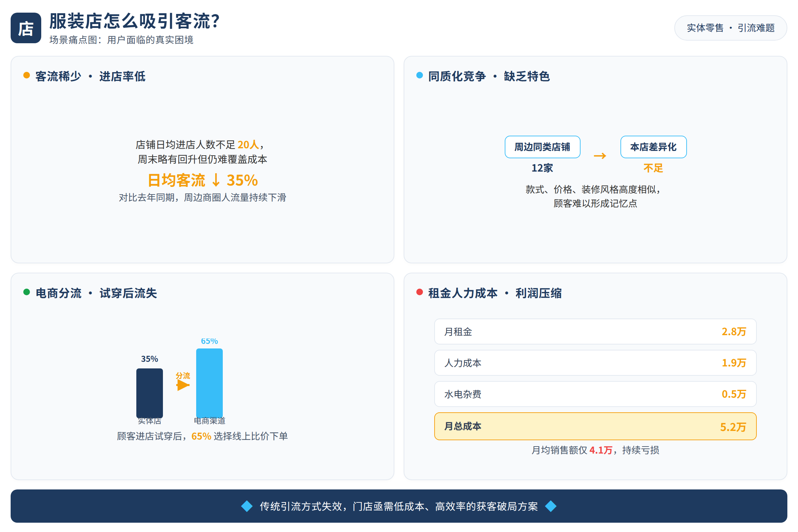Click the 65% label above the blue bar

[209, 341]
